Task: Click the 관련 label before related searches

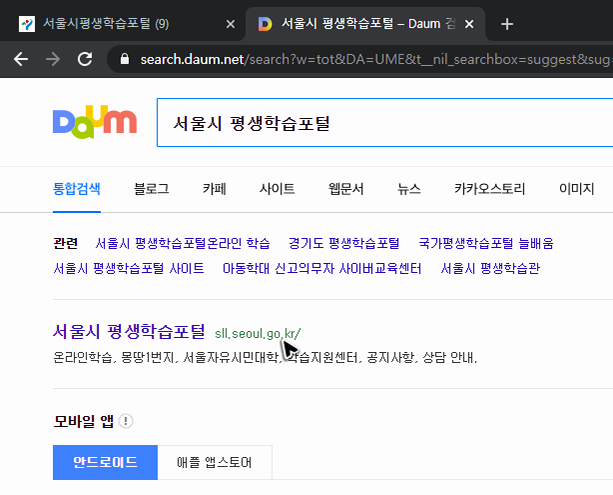Action: 65,243
